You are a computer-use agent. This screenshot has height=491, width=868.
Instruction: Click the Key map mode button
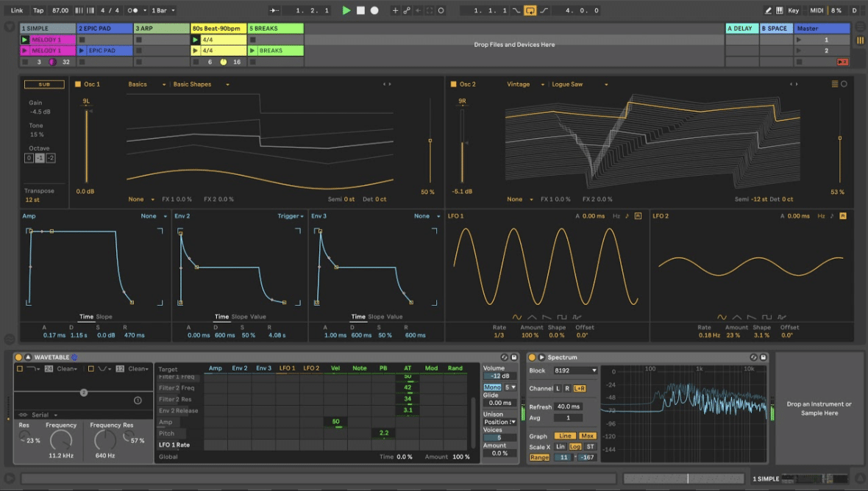(x=793, y=10)
